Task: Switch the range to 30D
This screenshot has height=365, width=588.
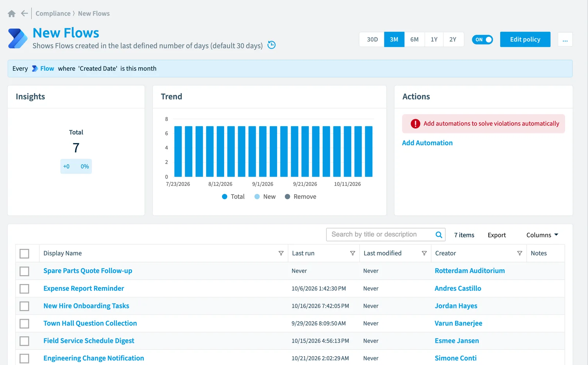Action: 372,39
